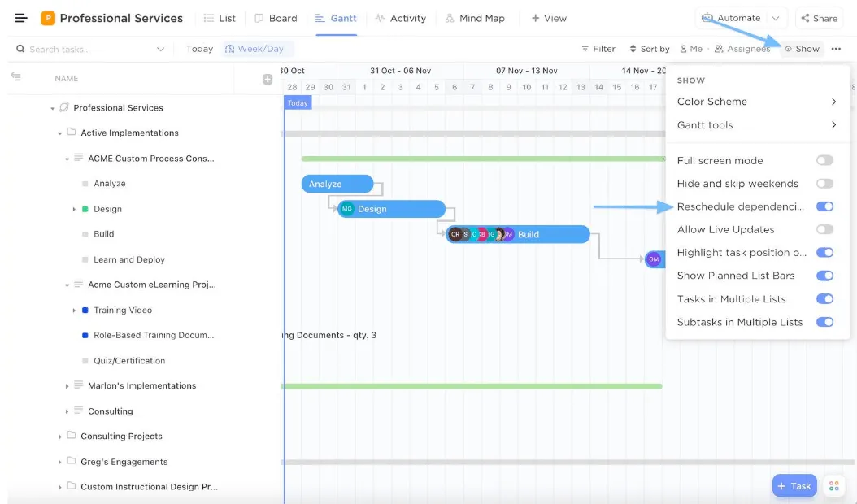
Task: Open the hamburger sidebar menu
Action: coord(21,18)
